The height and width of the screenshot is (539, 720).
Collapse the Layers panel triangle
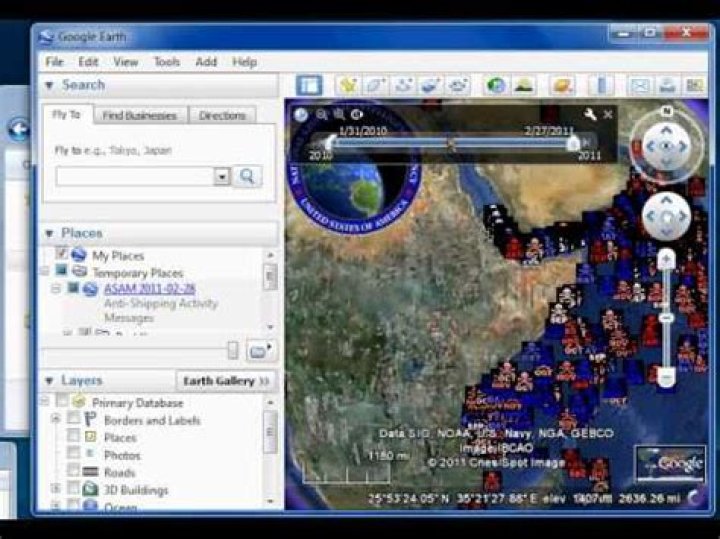pos(50,381)
